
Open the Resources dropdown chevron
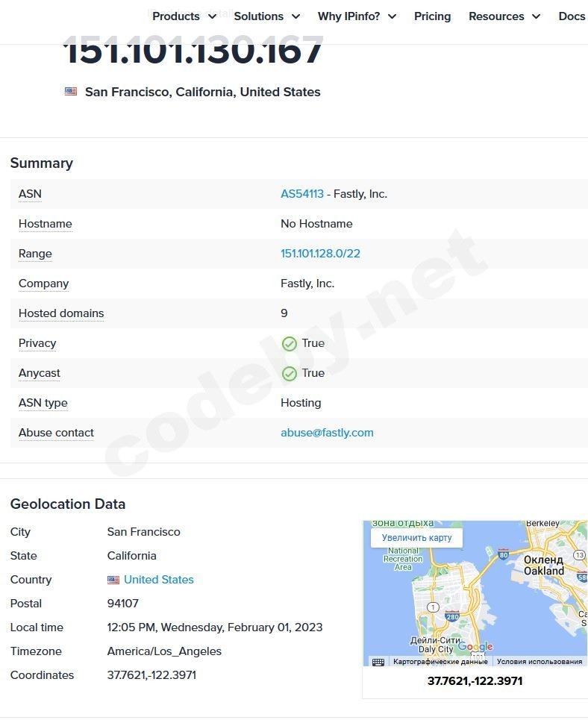pyautogui.click(x=536, y=16)
